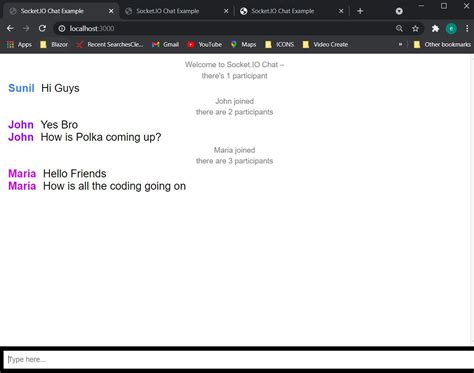Click the zoom magnifier icon in address bar
This screenshot has width=474, height=373.
[x=399, y=29]
